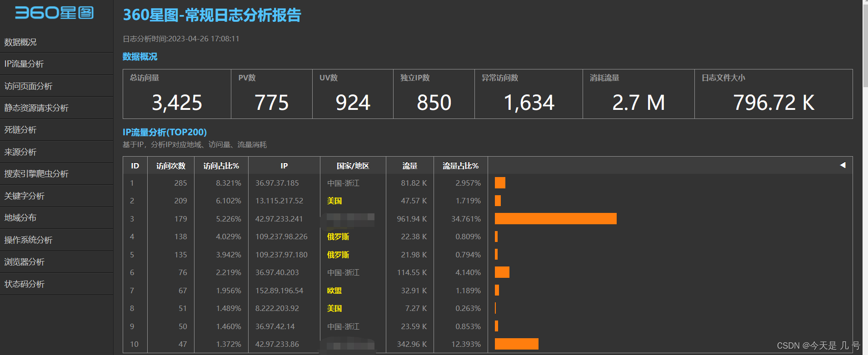Click IP address 36.97.42.14
This screenshot has width=868, height=355.
click(x=275, y=326)
